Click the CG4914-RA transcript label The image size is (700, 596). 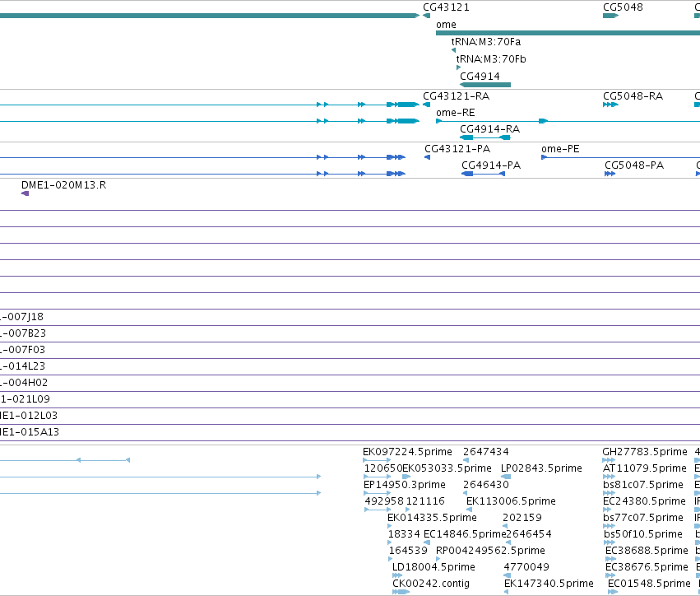(x=489, y=129)
